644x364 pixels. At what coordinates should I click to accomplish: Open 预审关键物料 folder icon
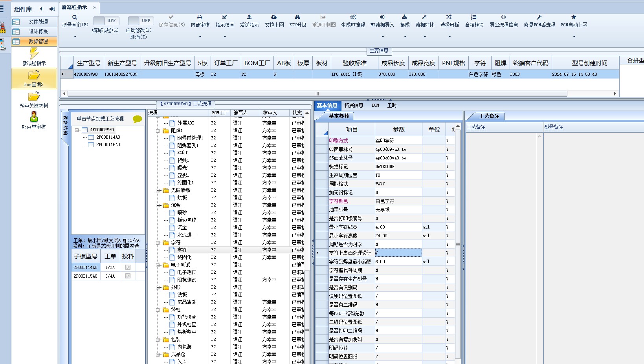pyautogui.click(x=34, y=96)
